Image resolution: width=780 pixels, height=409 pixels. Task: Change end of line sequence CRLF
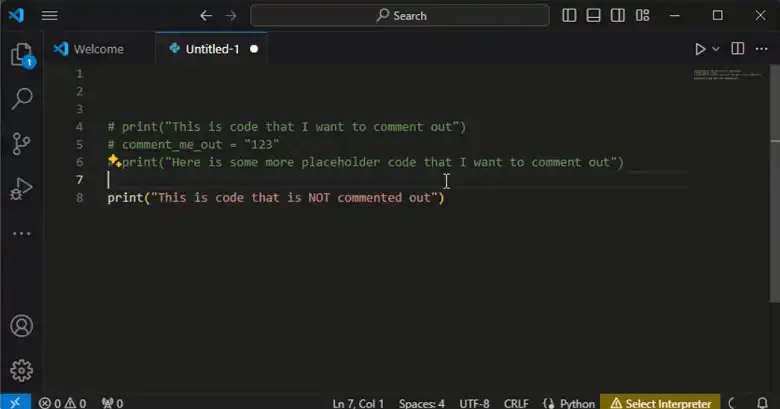click(x=516, y=403)
